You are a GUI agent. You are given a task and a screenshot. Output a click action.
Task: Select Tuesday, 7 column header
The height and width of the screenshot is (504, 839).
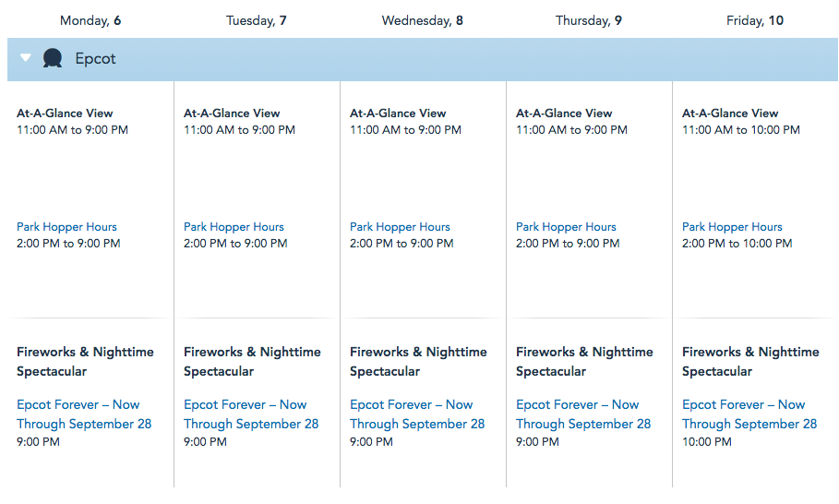coord(257,20)
